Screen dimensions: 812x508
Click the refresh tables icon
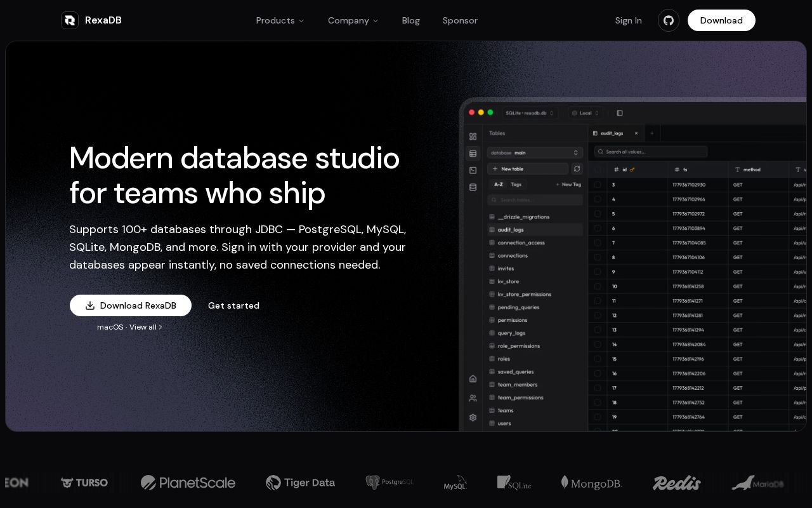click(577, 169)
